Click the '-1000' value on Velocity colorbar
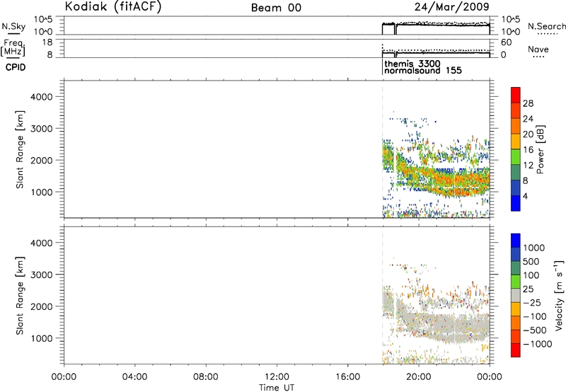 [537, 344]
